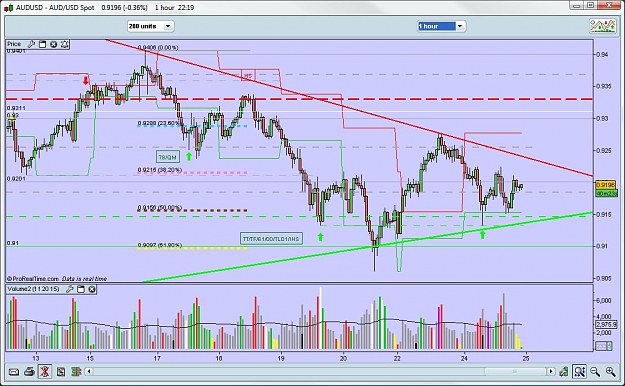Click the green-red table icon in bottom toolbar
The width and height of the screenshot is (625, 386).
(x=76, y=372)
